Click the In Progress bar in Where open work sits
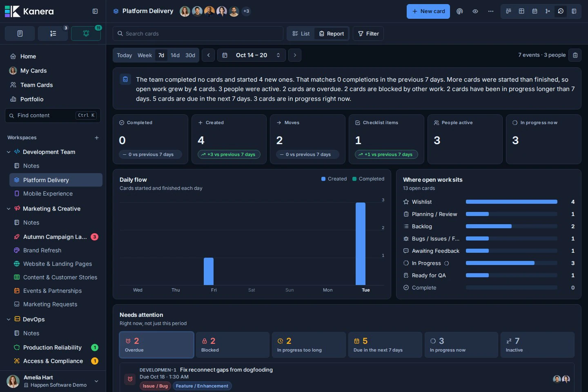588x392 pixels. (x=511, y=263)
